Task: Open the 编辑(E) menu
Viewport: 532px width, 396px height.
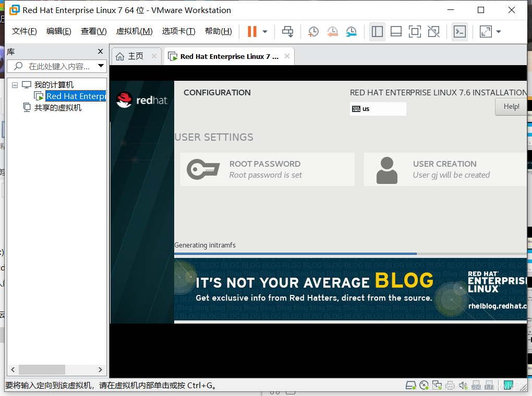Action: (59, 31)
